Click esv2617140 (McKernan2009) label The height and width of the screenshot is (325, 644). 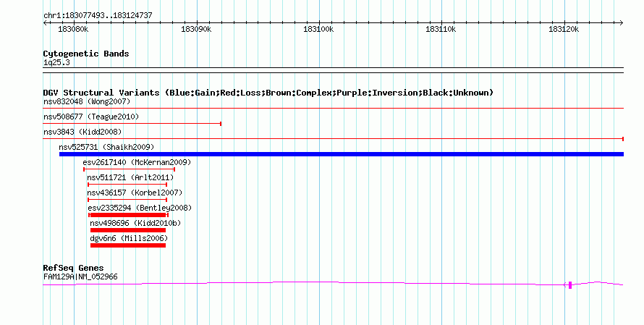(137, 162)
